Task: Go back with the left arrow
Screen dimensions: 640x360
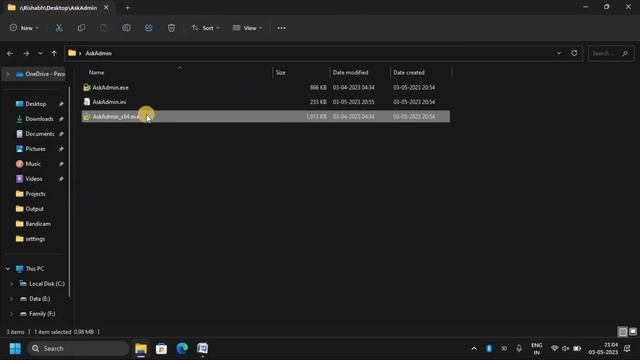Action: click(x=10, y=53)
